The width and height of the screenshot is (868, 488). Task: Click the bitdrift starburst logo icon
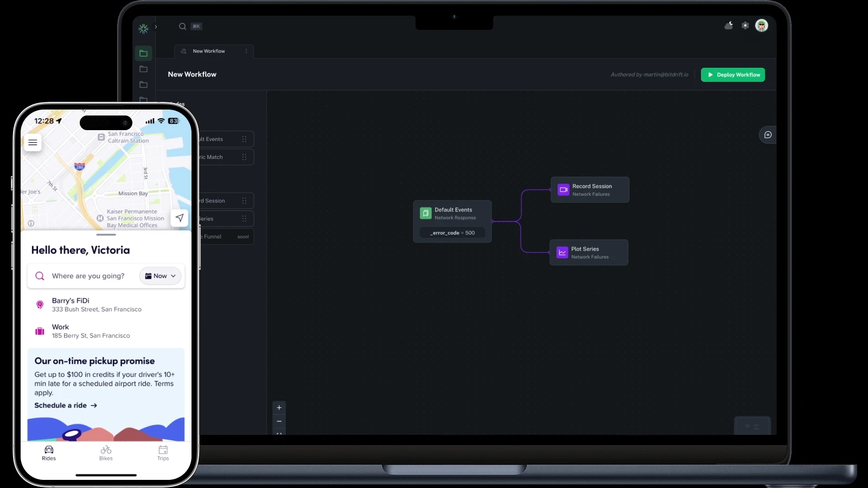tap(143, 28)
